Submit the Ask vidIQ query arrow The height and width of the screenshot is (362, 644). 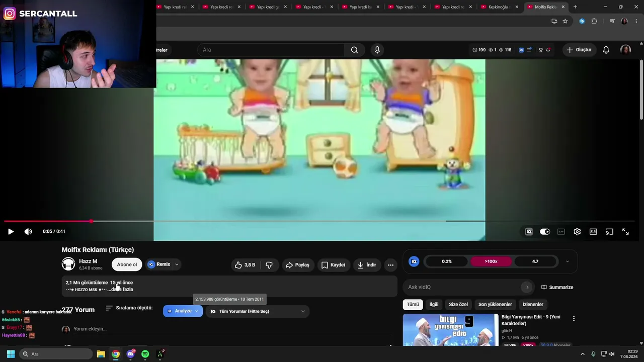pyautogui.click(x=527, y=287)
